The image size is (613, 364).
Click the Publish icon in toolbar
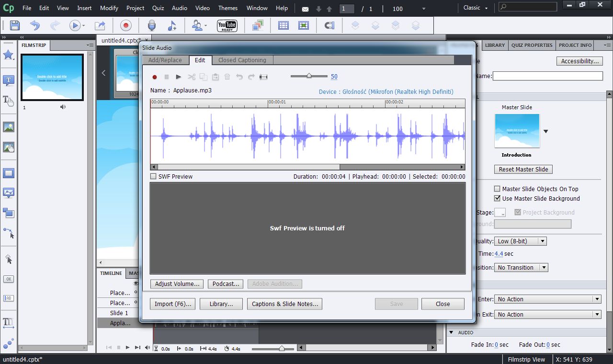(100, 25)
